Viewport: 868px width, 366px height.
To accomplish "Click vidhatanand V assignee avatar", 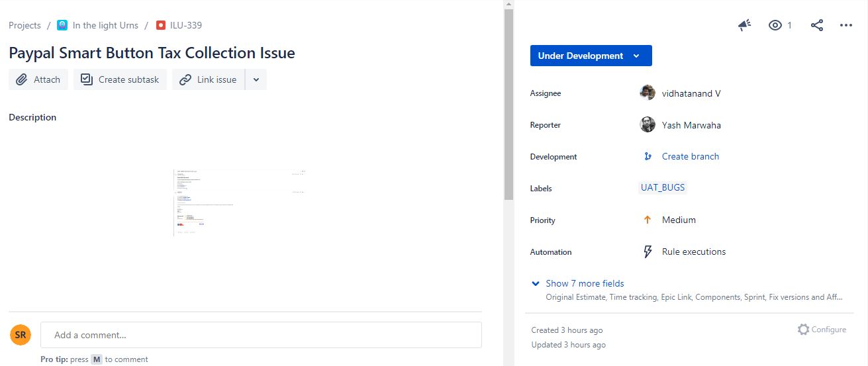I will (x=648, y=93).
